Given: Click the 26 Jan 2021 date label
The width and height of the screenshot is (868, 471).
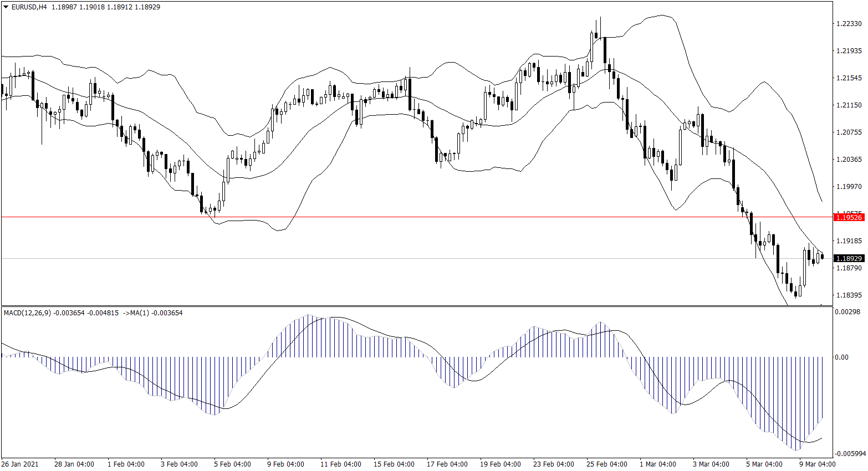Looking at the screenshot, I should [21, 464].
